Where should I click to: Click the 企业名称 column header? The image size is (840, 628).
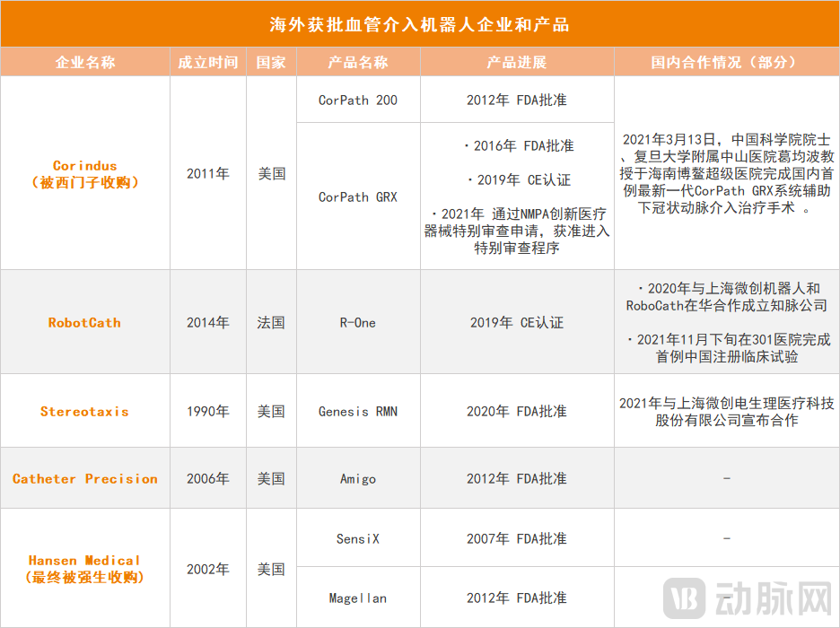[x=85, y=62]
